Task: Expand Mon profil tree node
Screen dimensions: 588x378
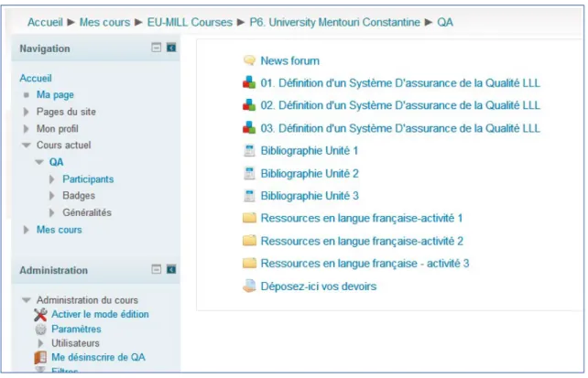Action: point(26,129)
